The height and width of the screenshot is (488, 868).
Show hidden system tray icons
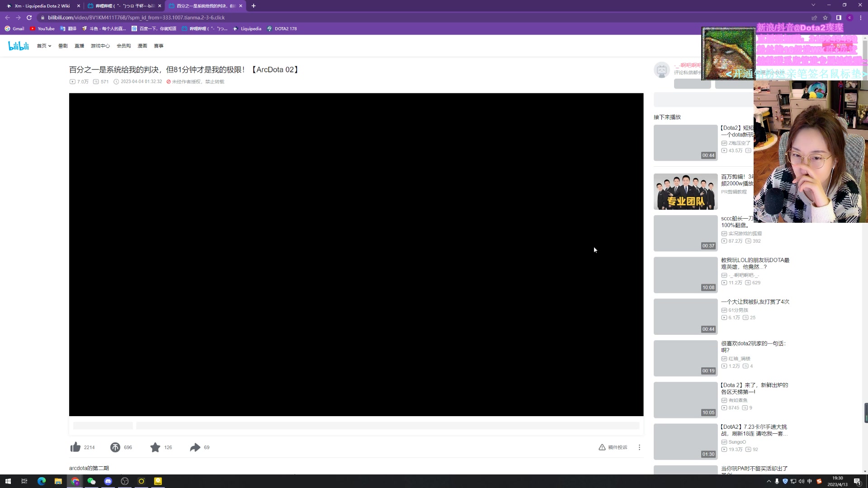[x=769, y=481]
